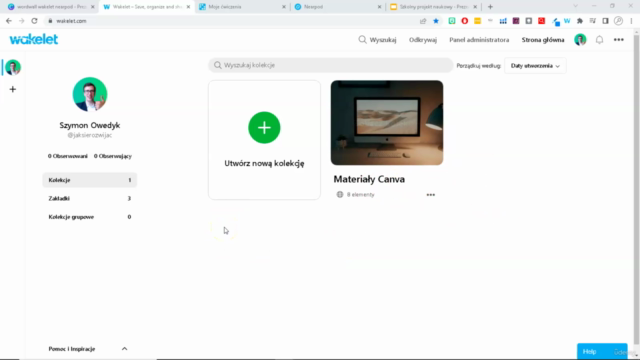
Task: Reload the page
Action: tap(34, 21)
